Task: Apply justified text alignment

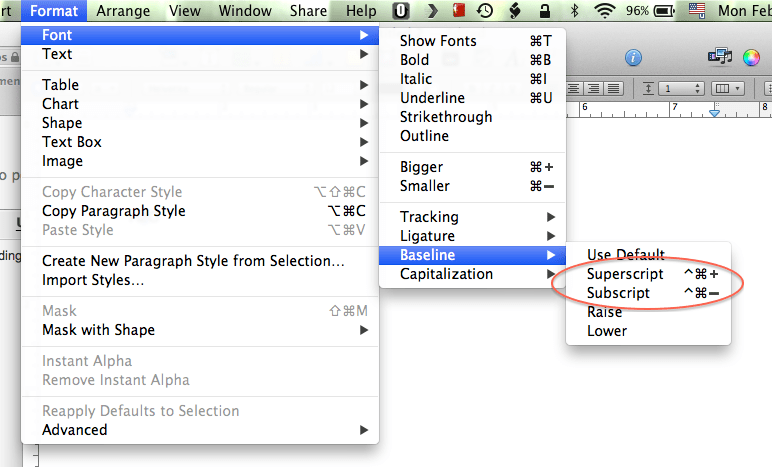Action: 613,88
